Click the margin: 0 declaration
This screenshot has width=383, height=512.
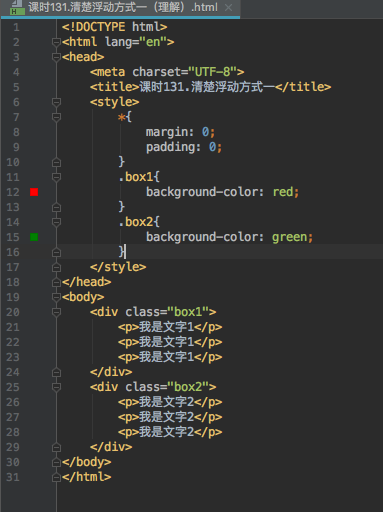[180, 132]
